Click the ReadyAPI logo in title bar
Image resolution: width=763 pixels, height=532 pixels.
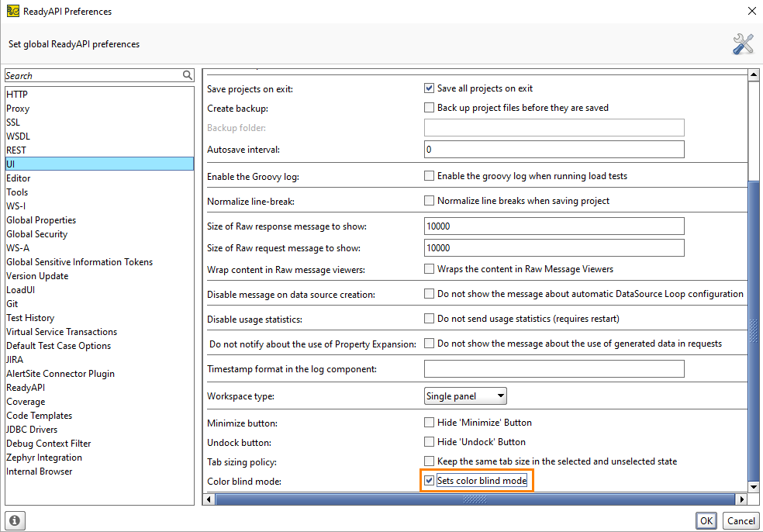[12, 11]
